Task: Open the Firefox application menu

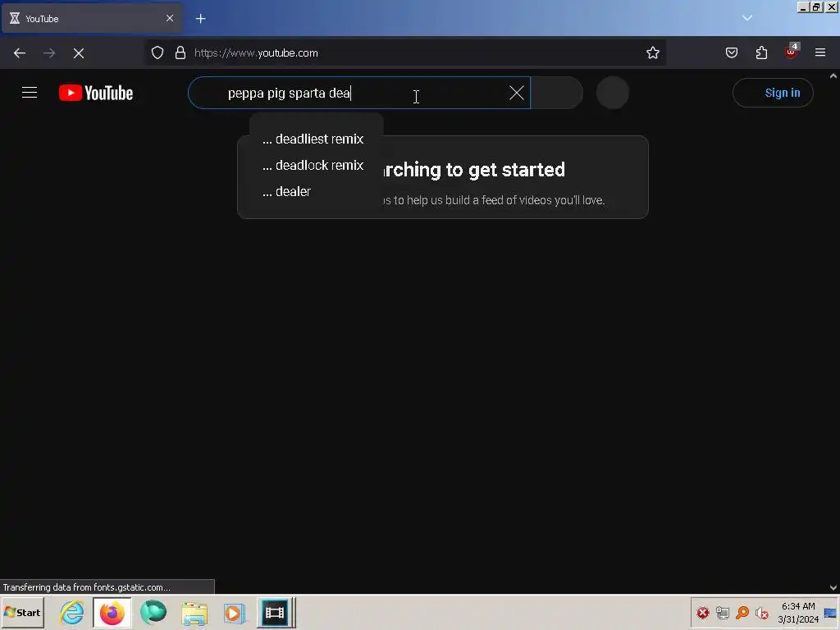Action: (820, 52)
